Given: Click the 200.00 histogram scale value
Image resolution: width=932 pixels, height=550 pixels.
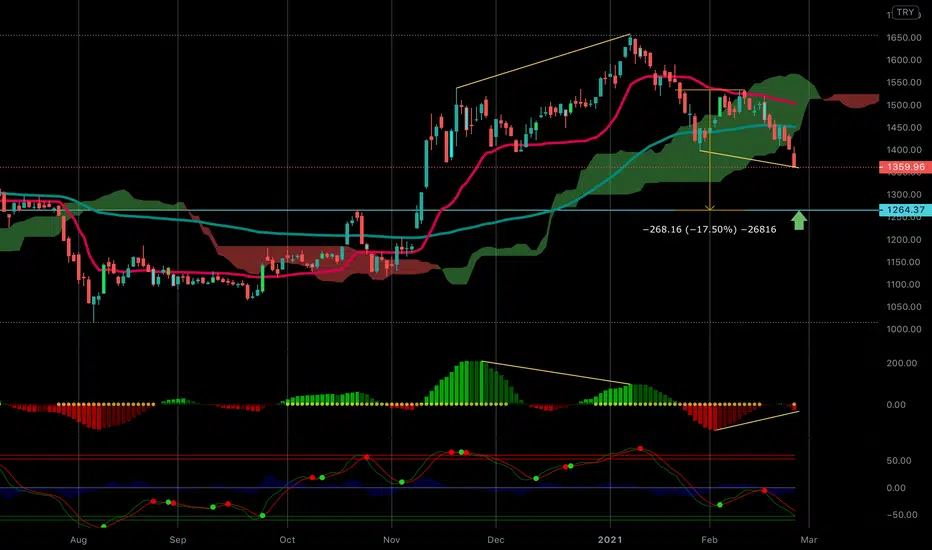Looking at the screenshot, I should pos(902,363).
